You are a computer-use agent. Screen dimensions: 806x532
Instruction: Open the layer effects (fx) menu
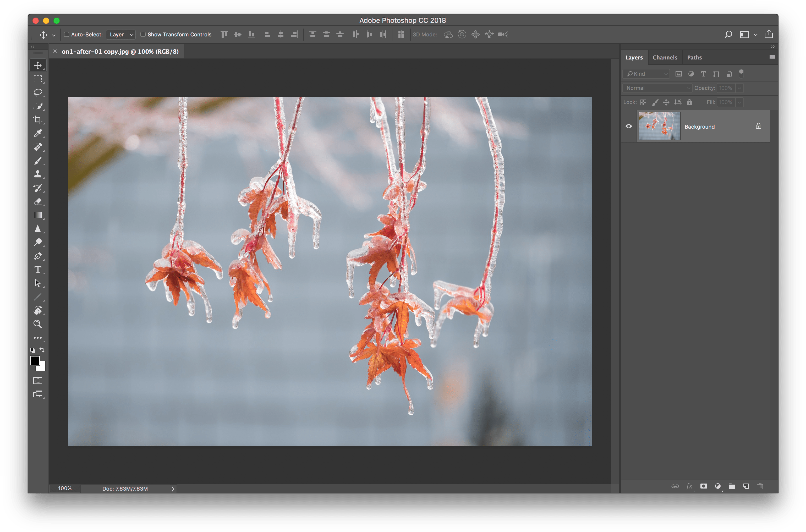coord(689,486)
